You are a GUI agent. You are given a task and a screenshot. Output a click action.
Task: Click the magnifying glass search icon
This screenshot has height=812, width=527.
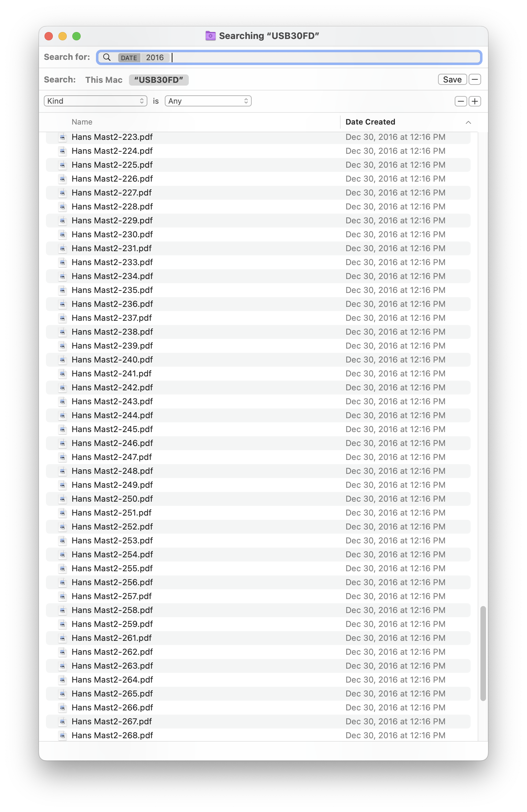[x=107, y=57]
